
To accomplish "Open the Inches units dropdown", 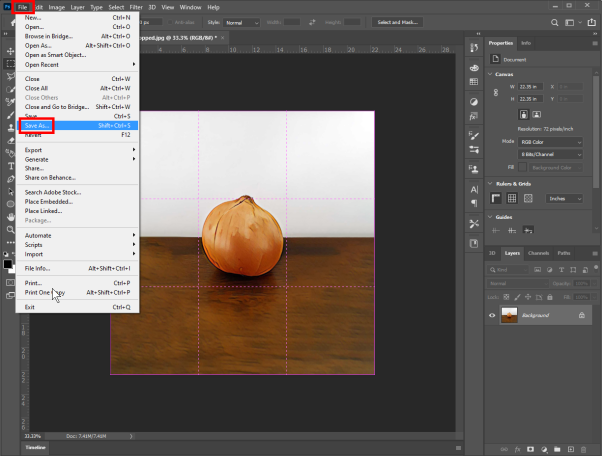I will (x=564, y=198).
